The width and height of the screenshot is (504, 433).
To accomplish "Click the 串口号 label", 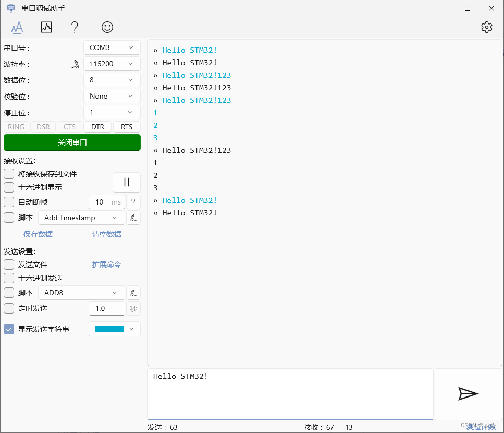I will pyautogui.click(x=16, y=48).
